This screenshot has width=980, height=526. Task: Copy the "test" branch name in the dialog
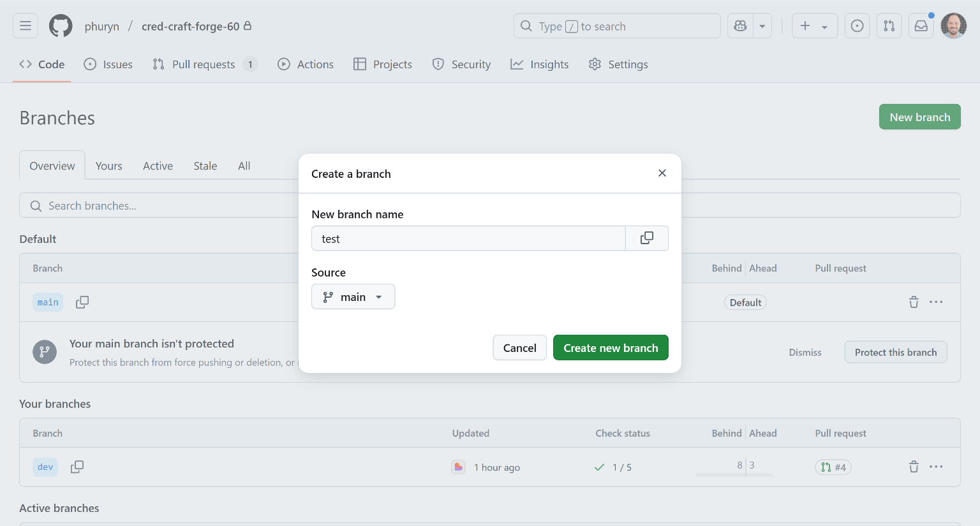(x=646, y=238)
